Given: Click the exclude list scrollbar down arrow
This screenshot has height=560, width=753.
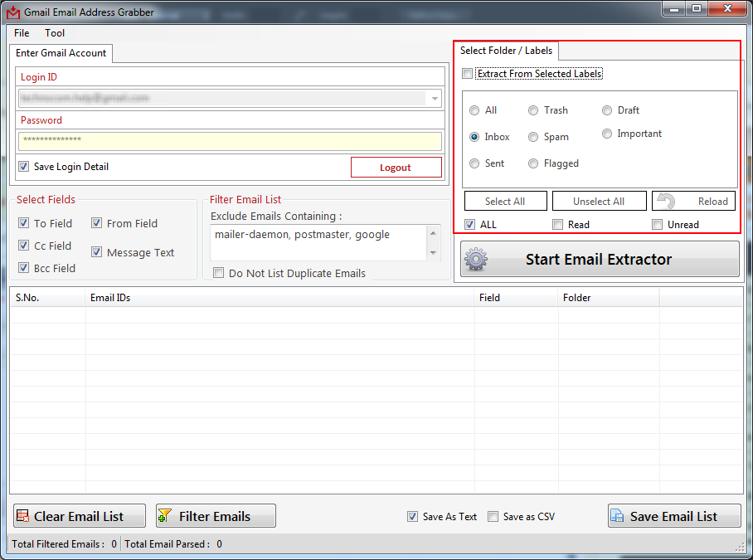Looking at the screenshot, I should pos(433,253).
